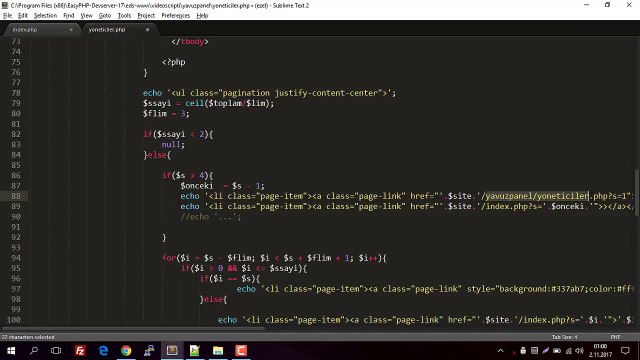Click line number 73 in the gutter

pos(16,41)
